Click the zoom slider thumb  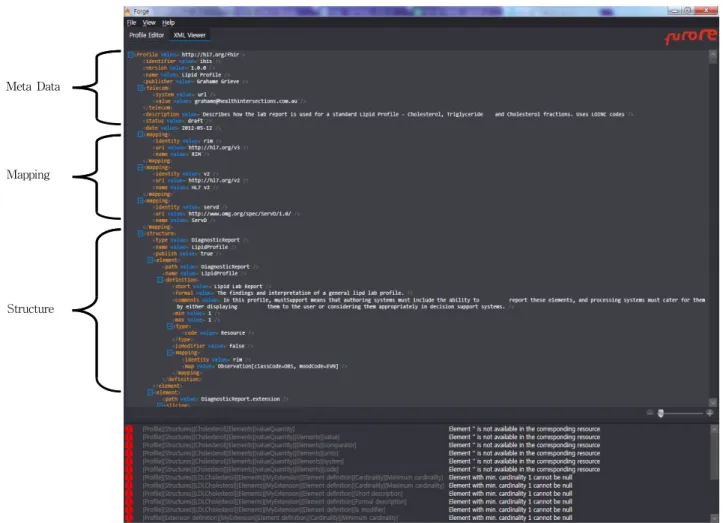[661, 413]
